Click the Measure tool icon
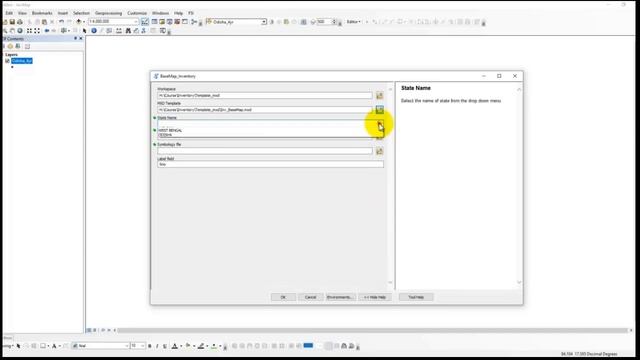640x360 pixels. (119, 31)
